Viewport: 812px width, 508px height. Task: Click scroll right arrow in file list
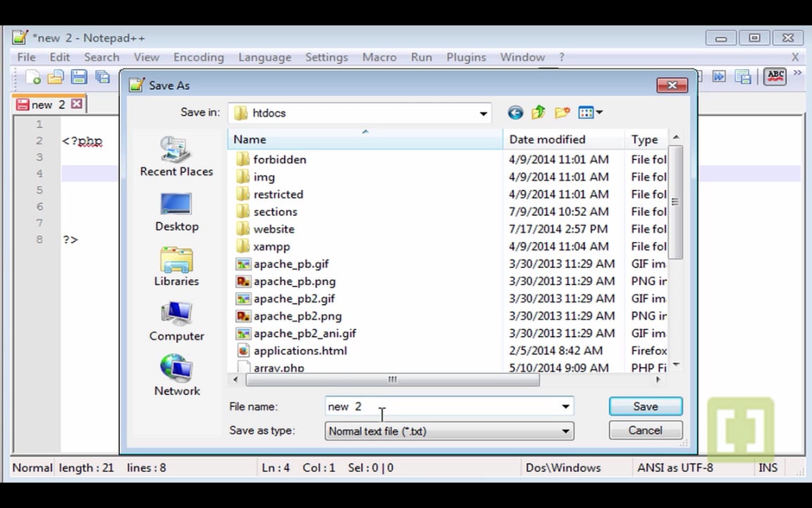pos(658,380)
